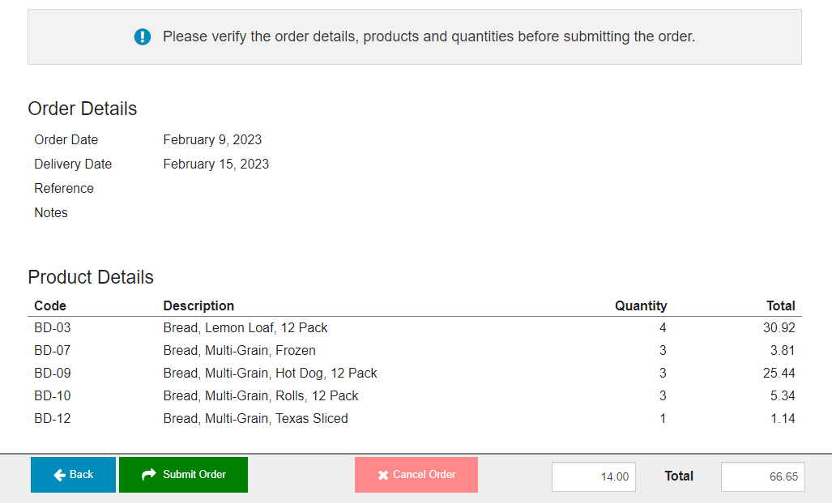This screenshot has height=504, width=832.
Task: Click the Bread, Multi-Grain, Hot Dog description
Action: tap(270, 374)
